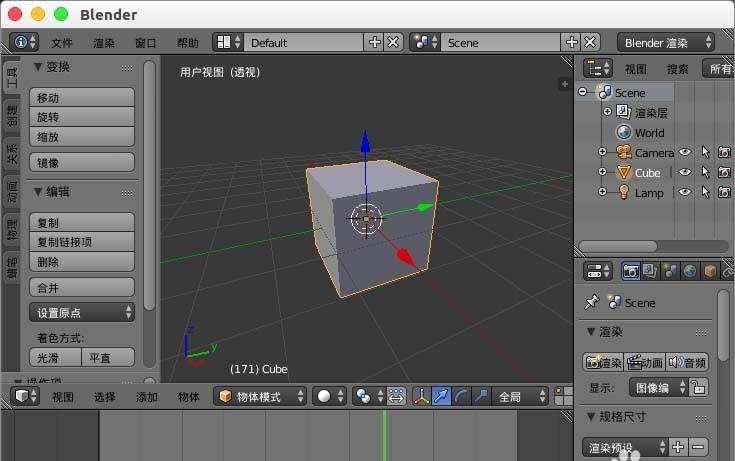Screen dimensions: 735x461
Task: Add a new screen layout next to Default
Action: pos(375,42)
